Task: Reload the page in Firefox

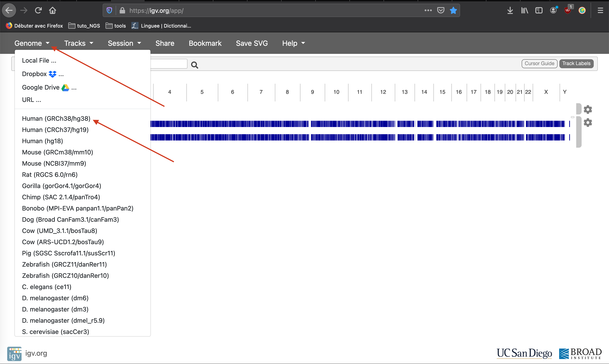Action: 38,11
